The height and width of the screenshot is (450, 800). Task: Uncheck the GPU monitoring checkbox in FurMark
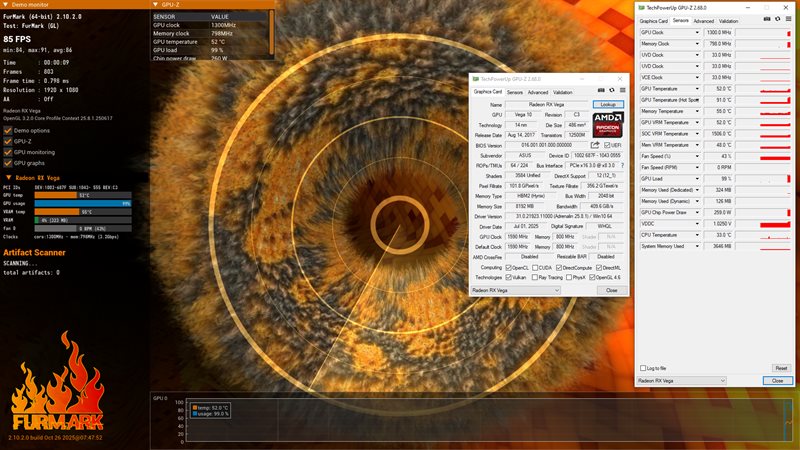[9, 151]
